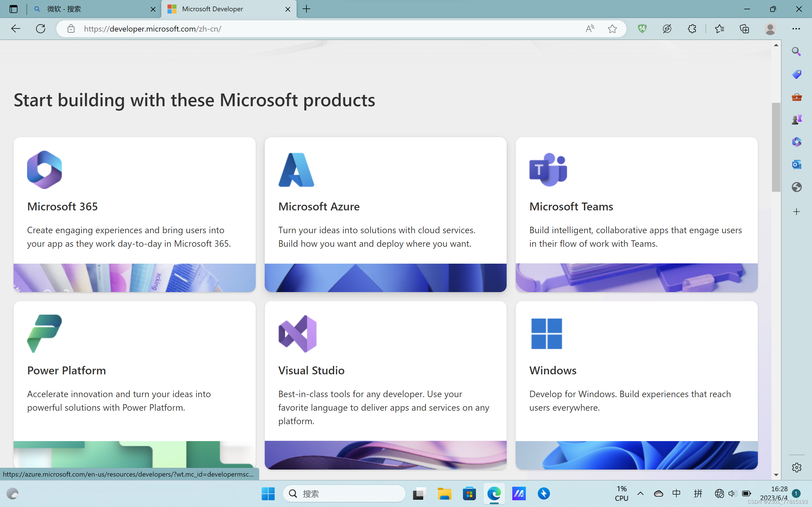Open the Visual Studio product card

coord(385,385)
